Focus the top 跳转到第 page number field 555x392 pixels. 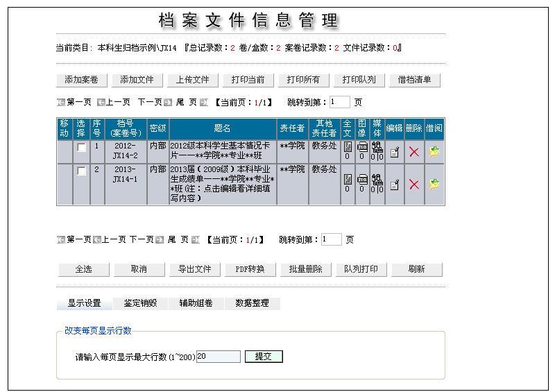339,102
